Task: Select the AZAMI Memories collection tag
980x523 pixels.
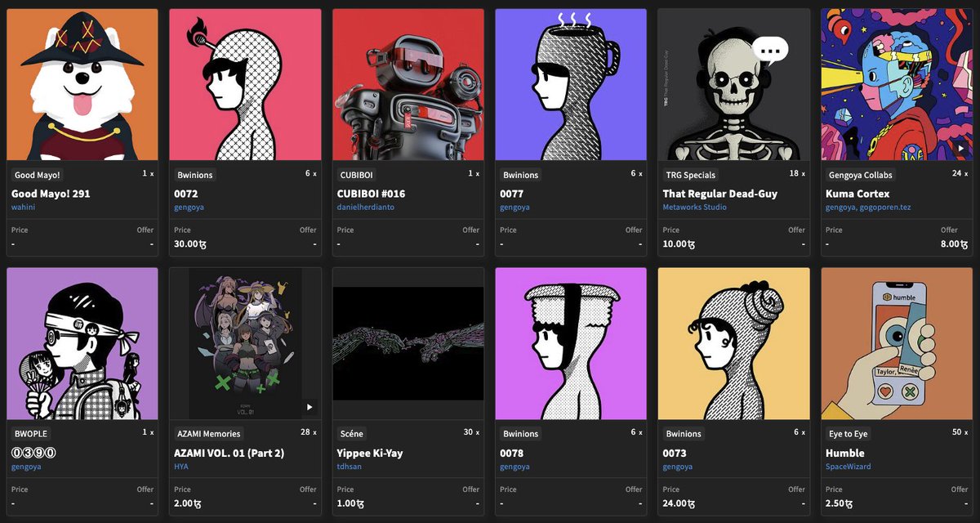Action: 209,434
